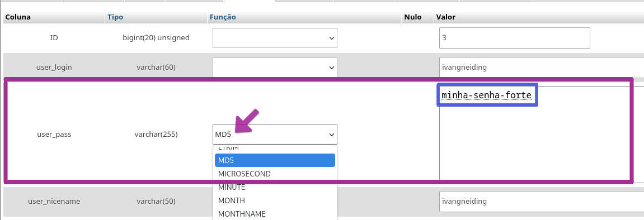Click the ID value field containing 3
The height and width of the screenshot is (220, 644).
pos(515,38)
